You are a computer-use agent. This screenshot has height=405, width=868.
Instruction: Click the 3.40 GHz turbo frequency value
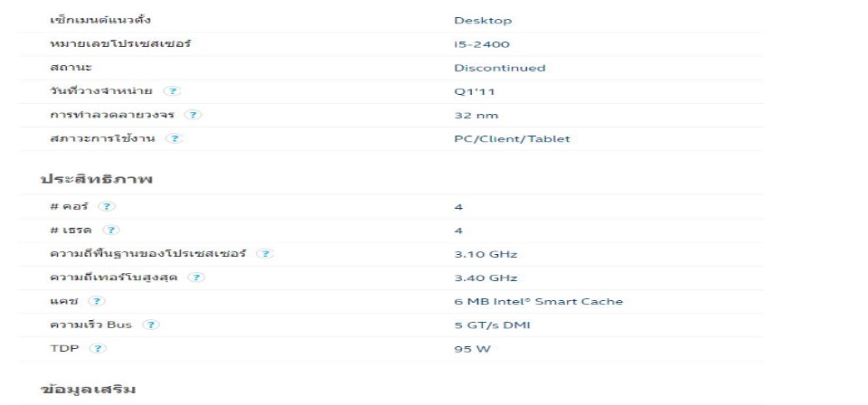486,278
